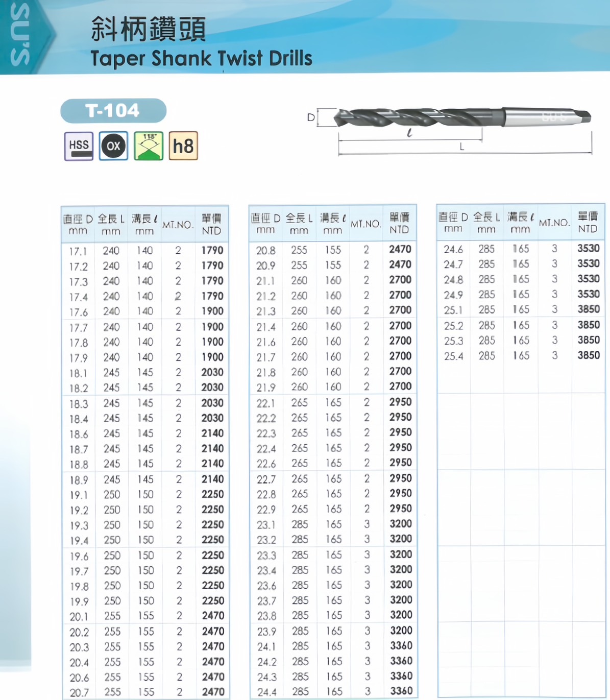Viewport: 610px width, 700px height.
Task: Click the diameter 22.1 cell
Action: click(266, 403)
